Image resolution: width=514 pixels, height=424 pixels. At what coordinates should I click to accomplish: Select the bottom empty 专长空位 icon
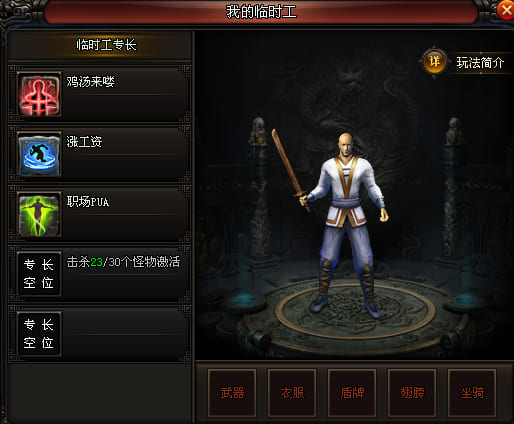click(x=39, y=334)
